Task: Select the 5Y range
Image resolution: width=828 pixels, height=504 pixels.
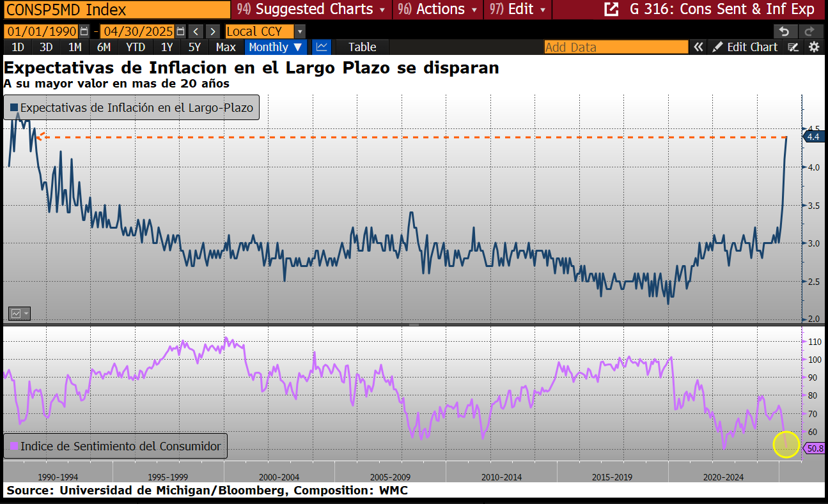Action: pos(194,47)
